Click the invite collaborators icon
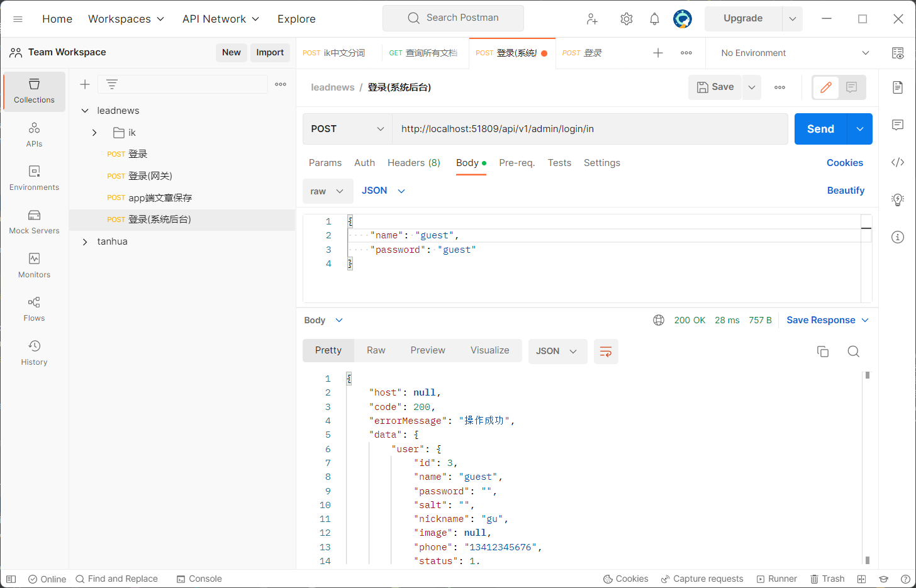 tap(592, 19)
